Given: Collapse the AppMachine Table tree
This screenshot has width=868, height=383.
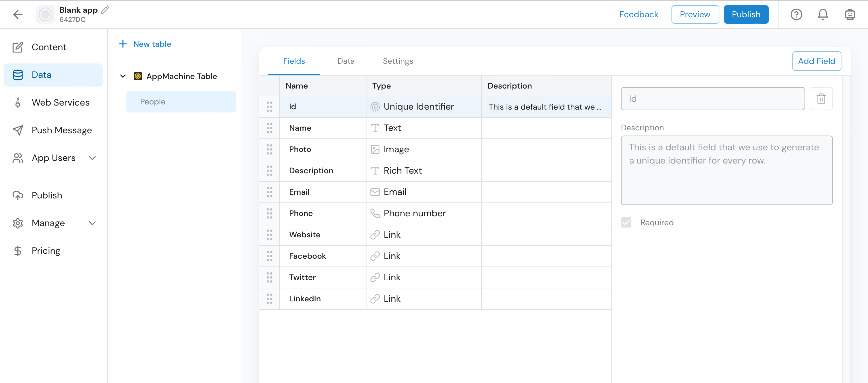Looking at the screenshot, I should (x=123, y=76).
